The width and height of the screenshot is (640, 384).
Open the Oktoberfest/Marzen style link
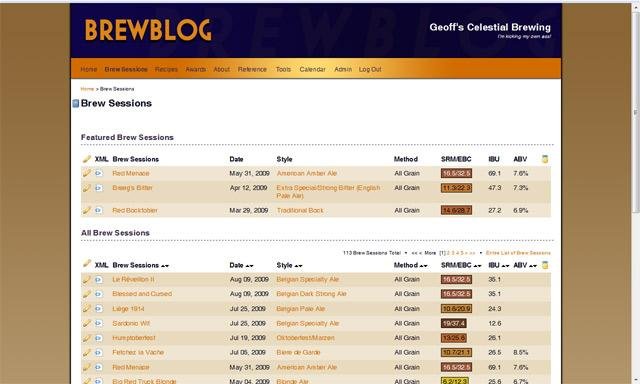tap(305, 338)
